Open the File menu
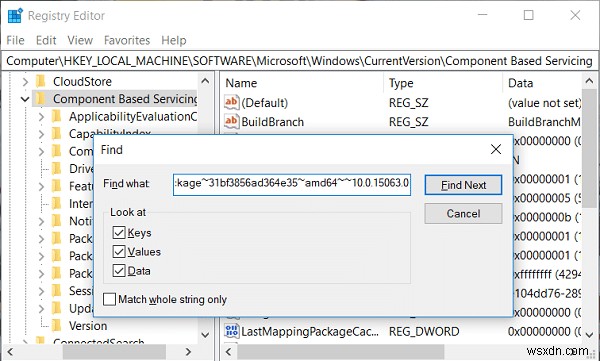Image resolution: width=600 pixels, height=361 pixels. click(16, 40)
